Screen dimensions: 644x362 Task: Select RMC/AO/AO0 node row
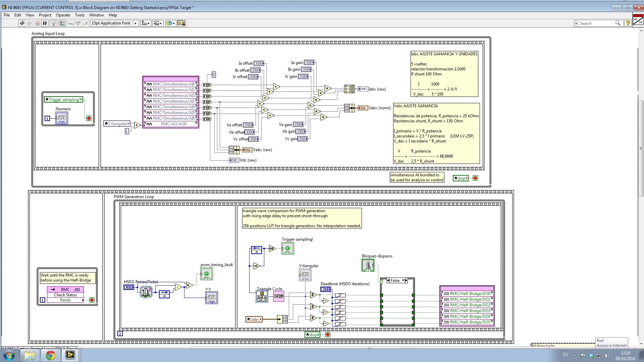tap(171, 124)
